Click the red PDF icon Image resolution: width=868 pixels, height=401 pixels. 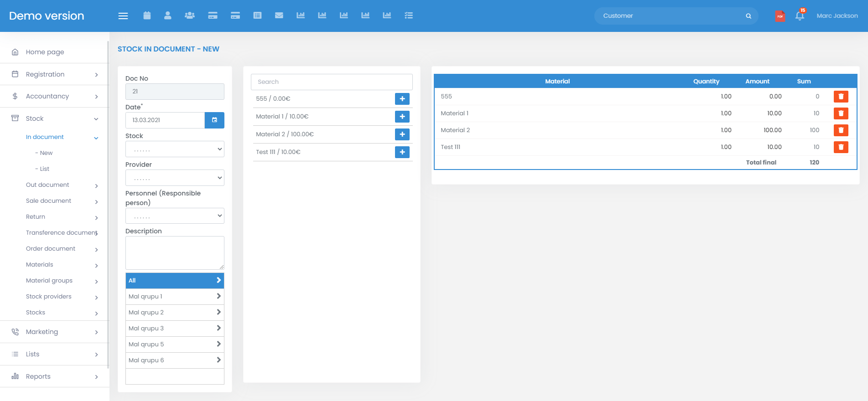(x=780, y=16)
